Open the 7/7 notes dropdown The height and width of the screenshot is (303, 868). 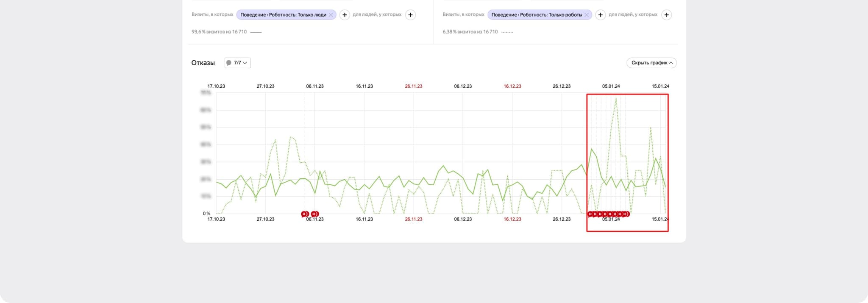coord(237,63)
